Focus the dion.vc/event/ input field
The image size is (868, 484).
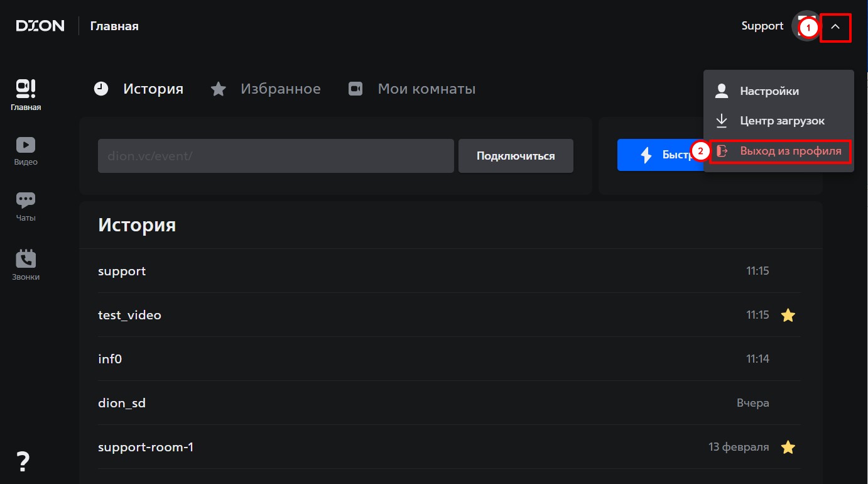[276, 156]
